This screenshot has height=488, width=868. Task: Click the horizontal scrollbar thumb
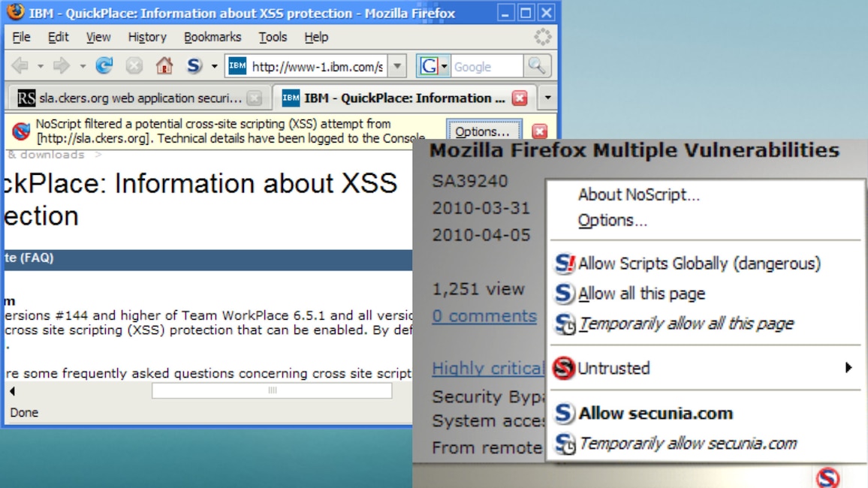[272, 390]
